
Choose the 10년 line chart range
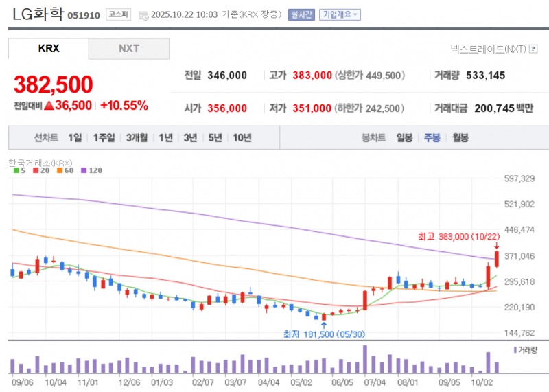242,137
